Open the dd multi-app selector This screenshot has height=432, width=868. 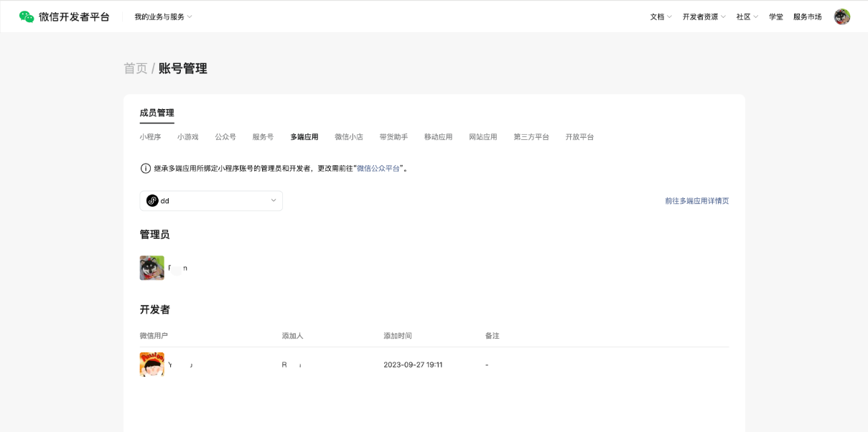(211, 201)
